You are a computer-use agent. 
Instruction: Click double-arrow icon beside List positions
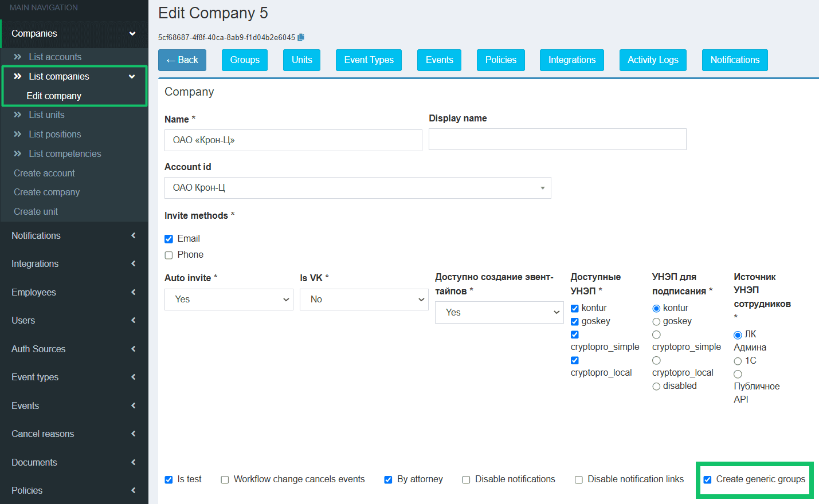[x=18, y=134]
